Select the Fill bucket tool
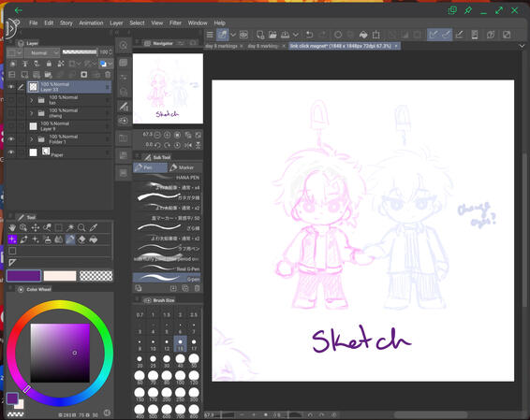Viewport: 530px width, 420px height. [81, 239]
